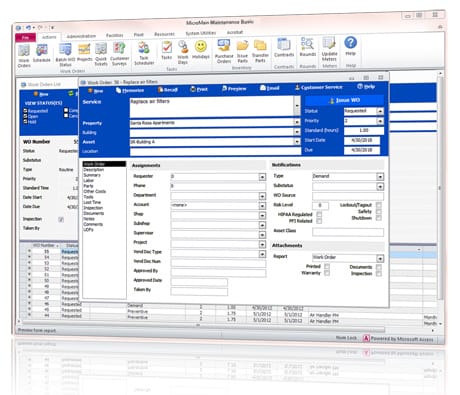460x395 pixels.
Task: Open the Rounds ribbon icon
Action: [307, 47]
